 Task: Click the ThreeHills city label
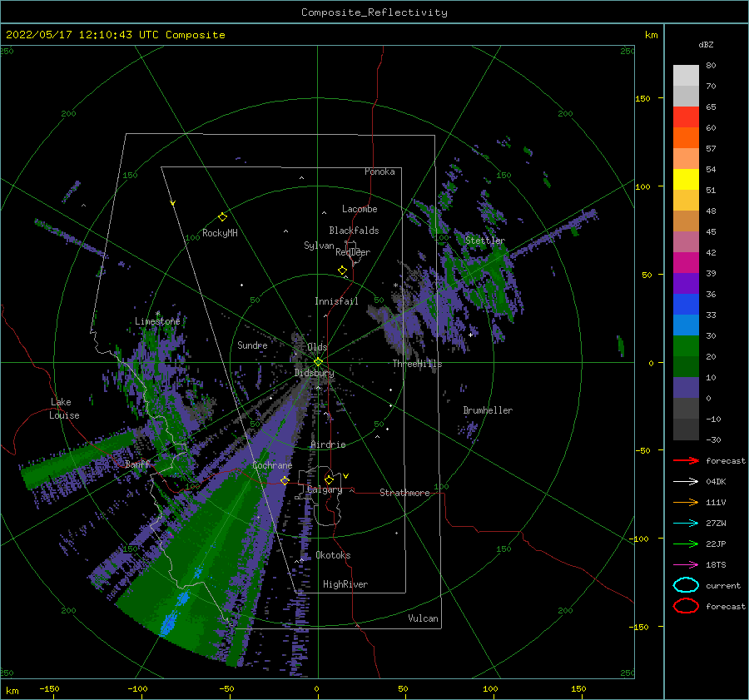417,364
